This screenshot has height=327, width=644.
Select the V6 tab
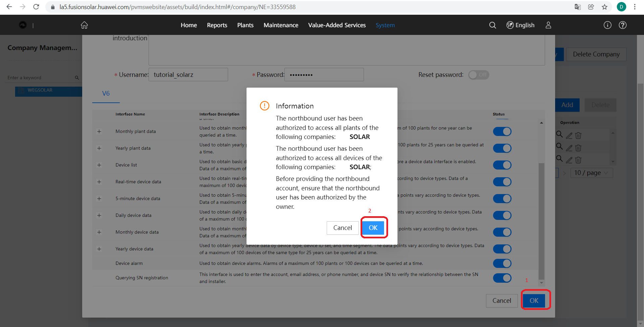(106, 94)
